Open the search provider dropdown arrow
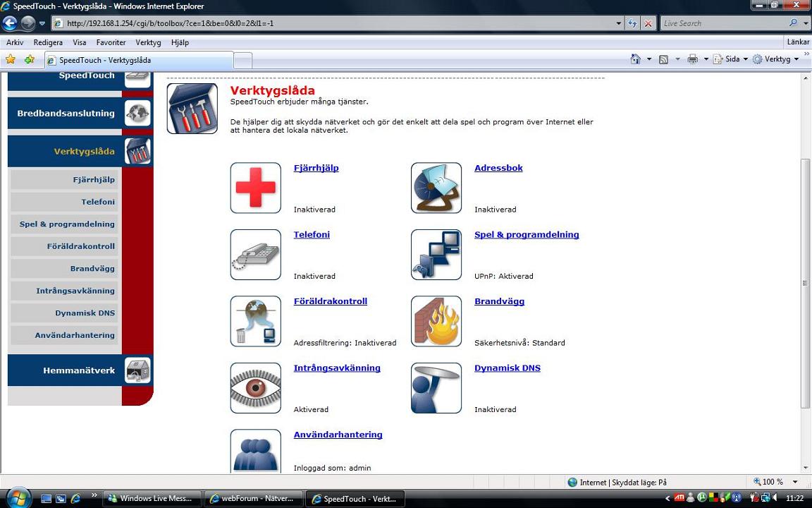 coord(805,23)
